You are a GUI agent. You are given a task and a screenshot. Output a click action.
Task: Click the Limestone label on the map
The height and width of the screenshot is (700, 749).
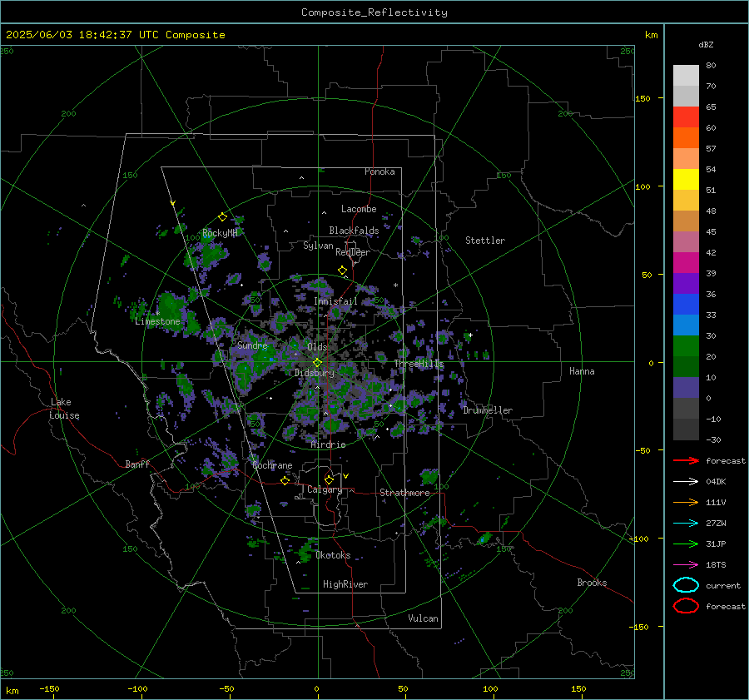157,321
